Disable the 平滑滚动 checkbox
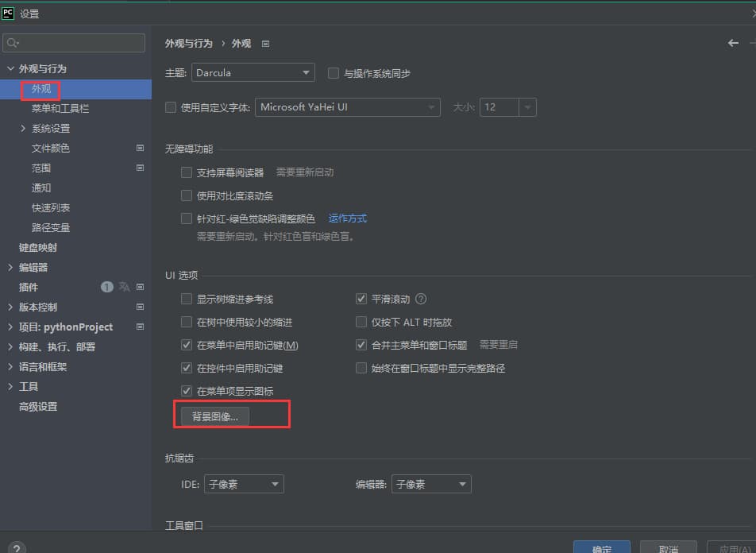 [361, 300]
